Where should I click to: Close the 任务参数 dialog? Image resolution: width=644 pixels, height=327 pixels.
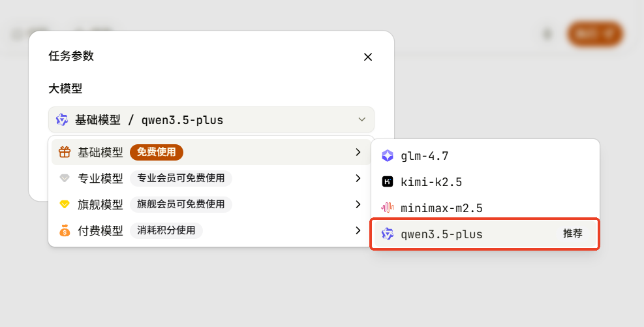tap(368, 57)
